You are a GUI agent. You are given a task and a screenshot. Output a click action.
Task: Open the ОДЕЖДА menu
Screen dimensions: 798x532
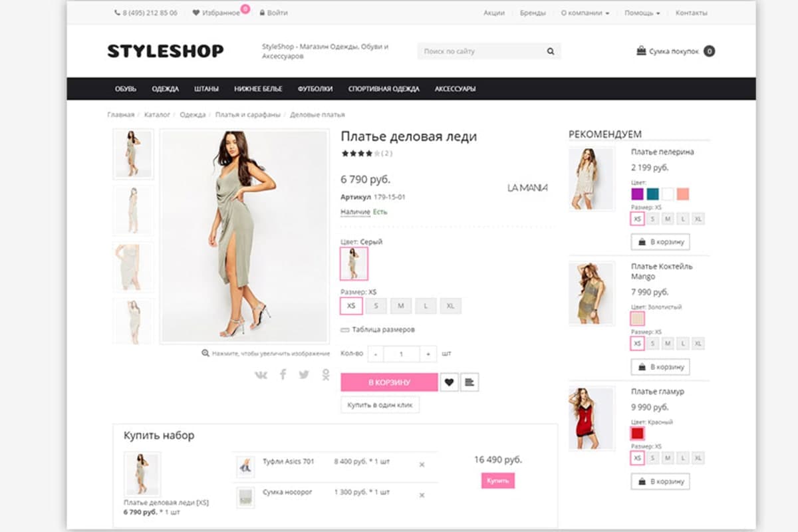pos(165,89)
